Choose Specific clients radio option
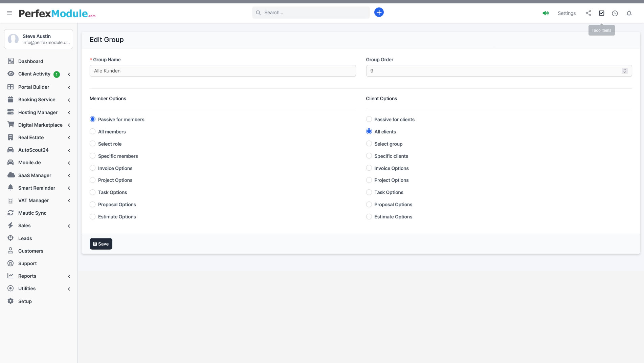644x363 pixels. pos(369,156)
